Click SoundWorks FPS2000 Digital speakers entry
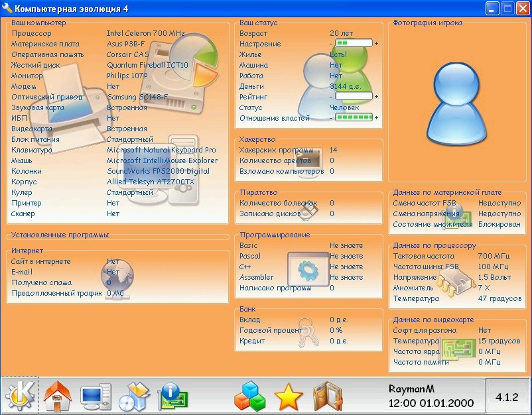 158,171
